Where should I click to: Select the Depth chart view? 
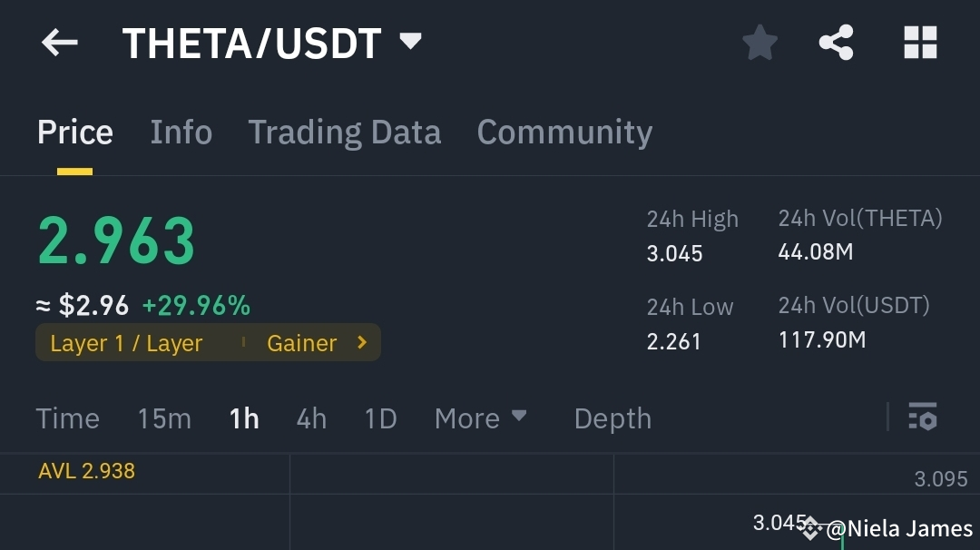[x=612, y=418]
